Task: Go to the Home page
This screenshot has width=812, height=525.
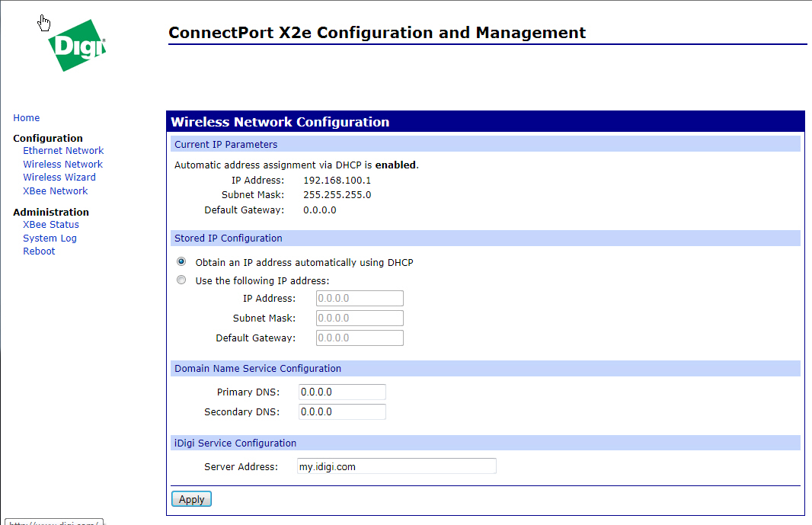Action: click(x=27, y=118)
